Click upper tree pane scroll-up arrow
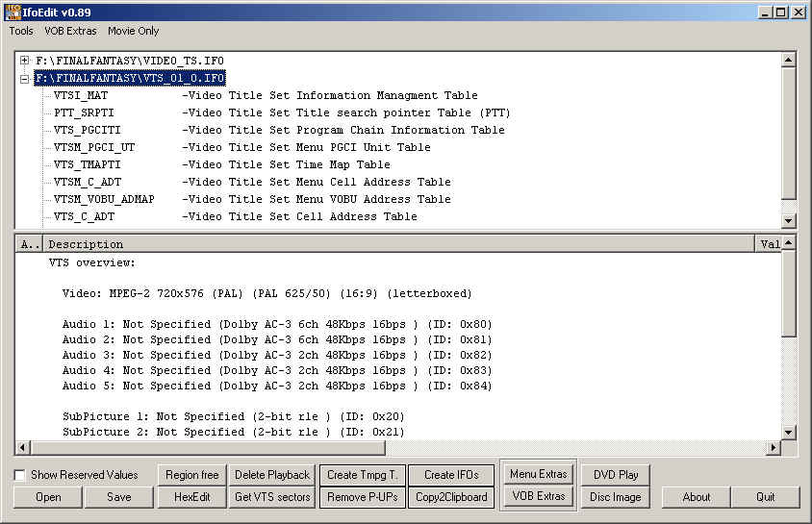 pyautogui.click(x=788, y=60)
